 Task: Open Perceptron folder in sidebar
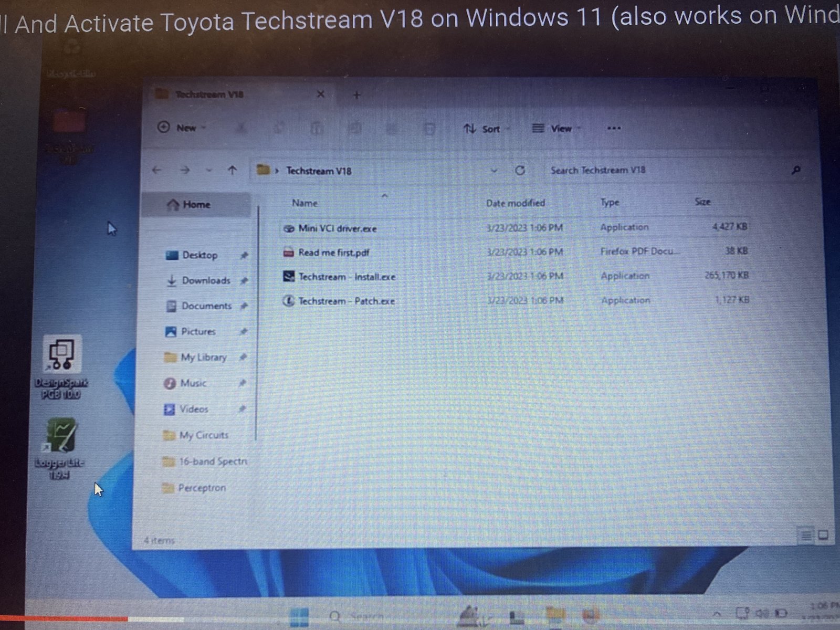click(x=202, y=488)
